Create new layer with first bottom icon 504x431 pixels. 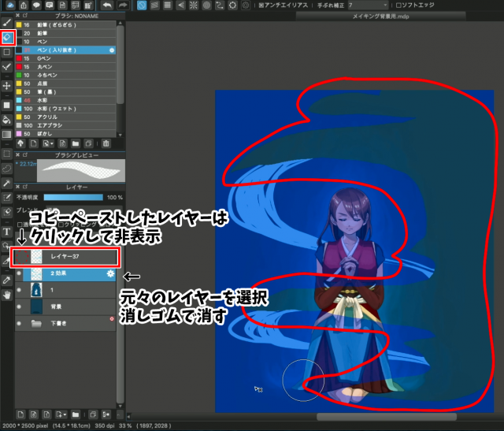(x=20, y=414)
